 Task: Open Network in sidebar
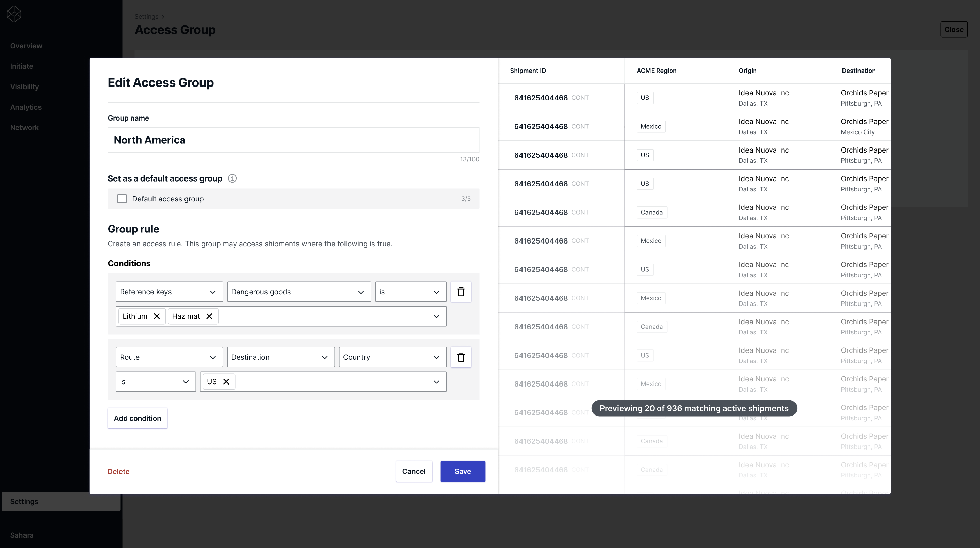pyautogui.click(x=25, y=127)
